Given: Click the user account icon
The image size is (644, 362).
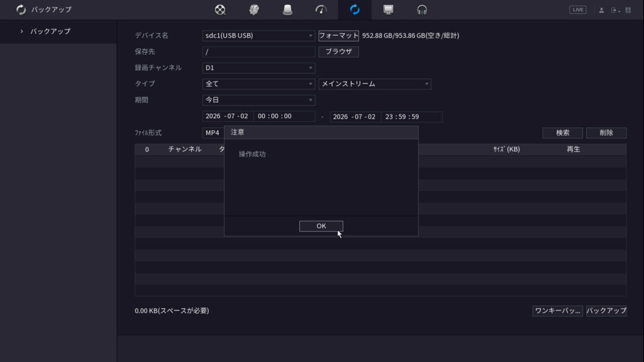Looking at the screenshot, I should click(601, 10).
